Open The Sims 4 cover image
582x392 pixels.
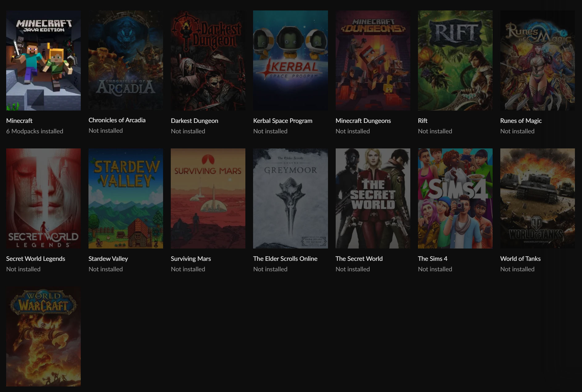pos(455,198)
